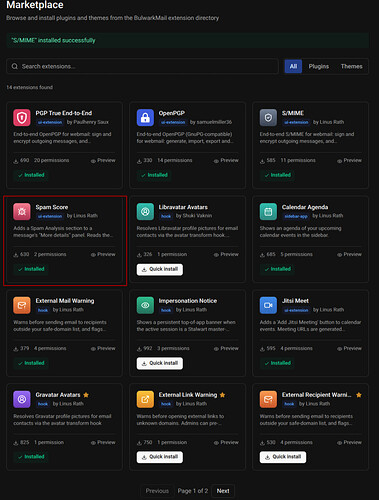Click the Installed badge on PGP True End-to-End
The width and height of the screenshot is (379, 500).
31,175
